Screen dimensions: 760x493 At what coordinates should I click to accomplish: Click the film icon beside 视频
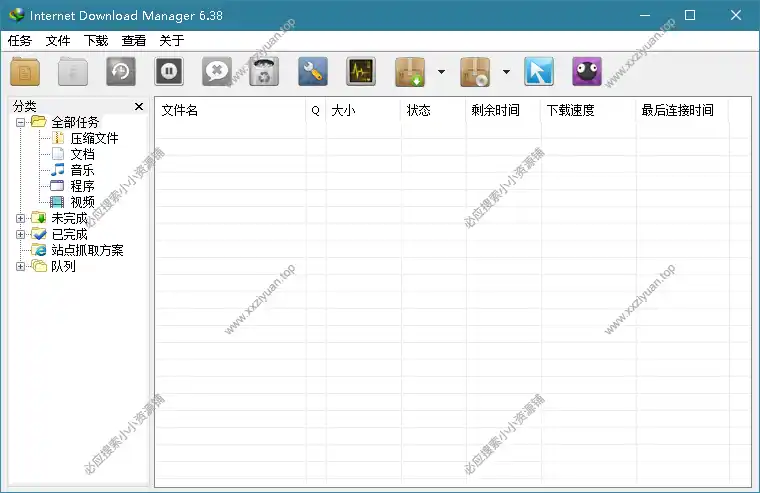(x=57, y=202)
